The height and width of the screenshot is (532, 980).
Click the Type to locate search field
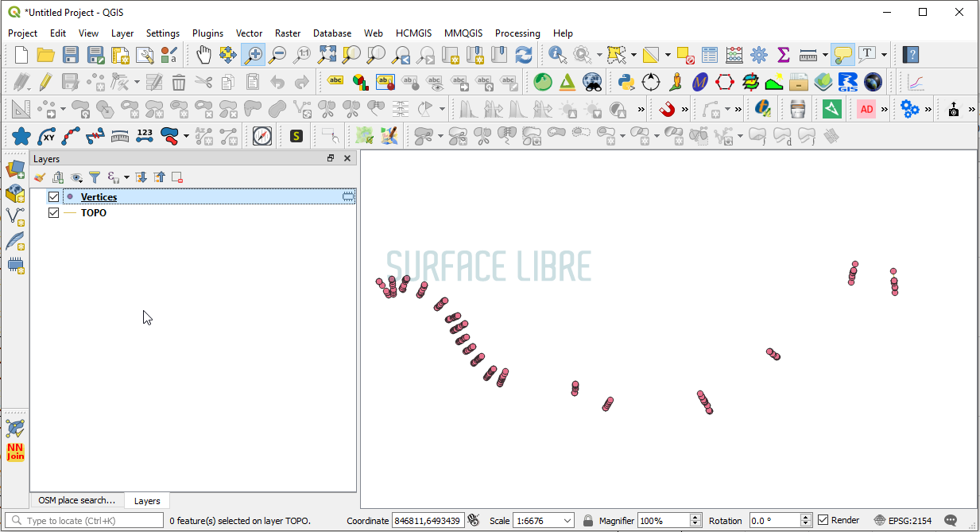[89, 521]
